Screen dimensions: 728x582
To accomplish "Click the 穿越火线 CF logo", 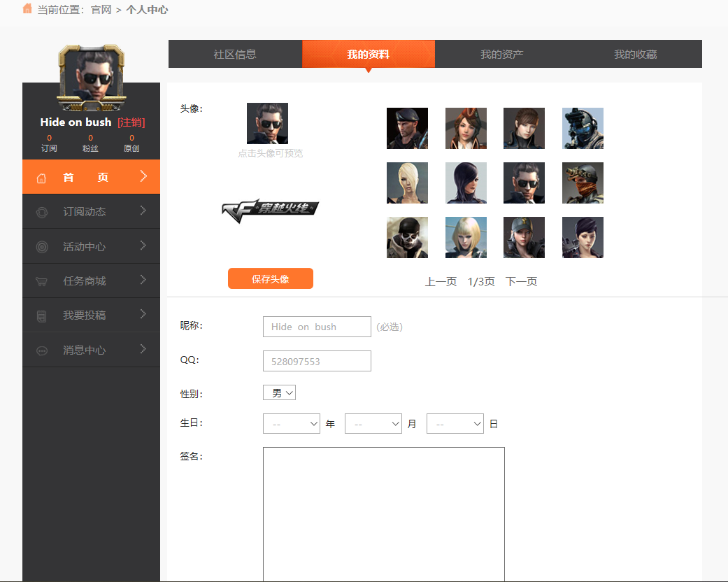I will point(270,211).
